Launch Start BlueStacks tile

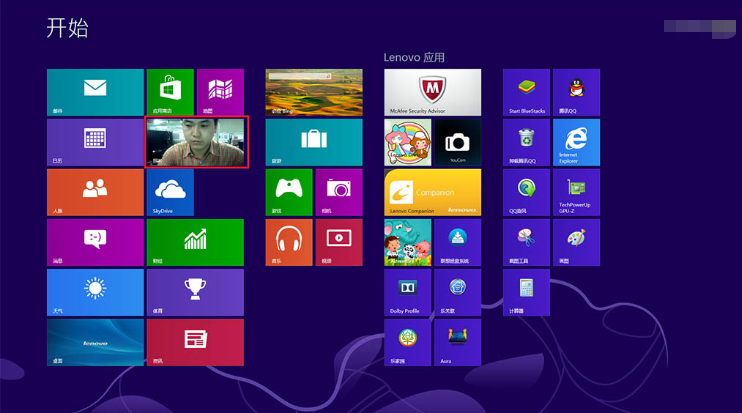[x=526, y=92]
